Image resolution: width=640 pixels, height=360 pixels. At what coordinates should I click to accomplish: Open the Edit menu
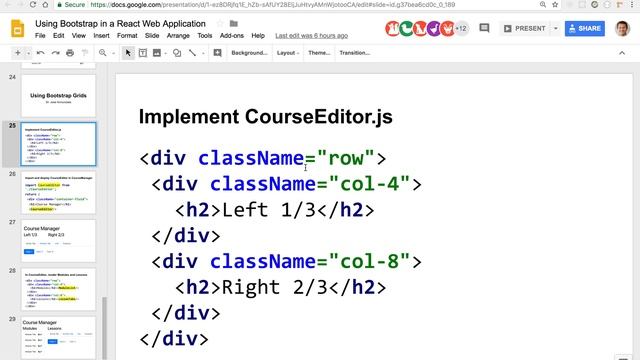pyautogui.click(x=58, y=36)
